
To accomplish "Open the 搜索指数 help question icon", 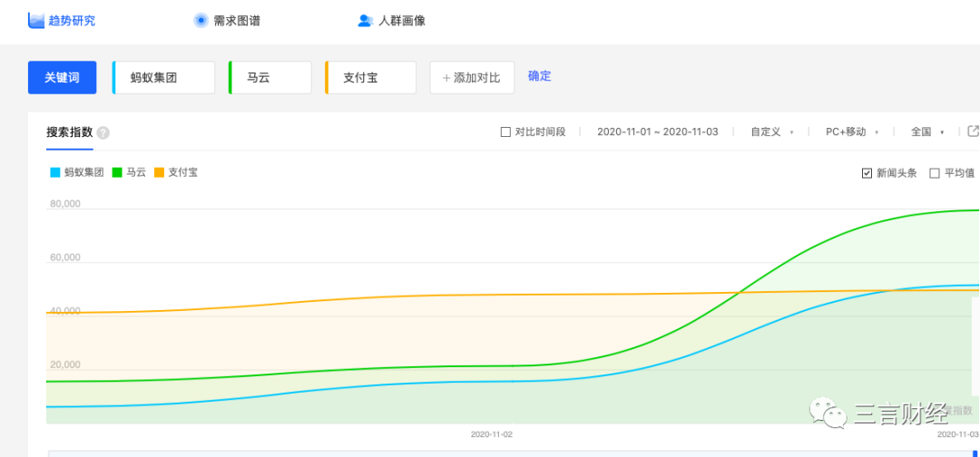I will pyautogui.click(x=103, y=133).
